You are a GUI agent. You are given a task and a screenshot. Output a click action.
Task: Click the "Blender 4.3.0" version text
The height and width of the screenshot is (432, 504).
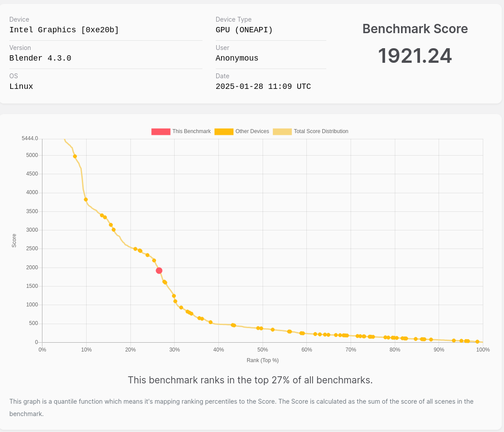coord(40,58)
